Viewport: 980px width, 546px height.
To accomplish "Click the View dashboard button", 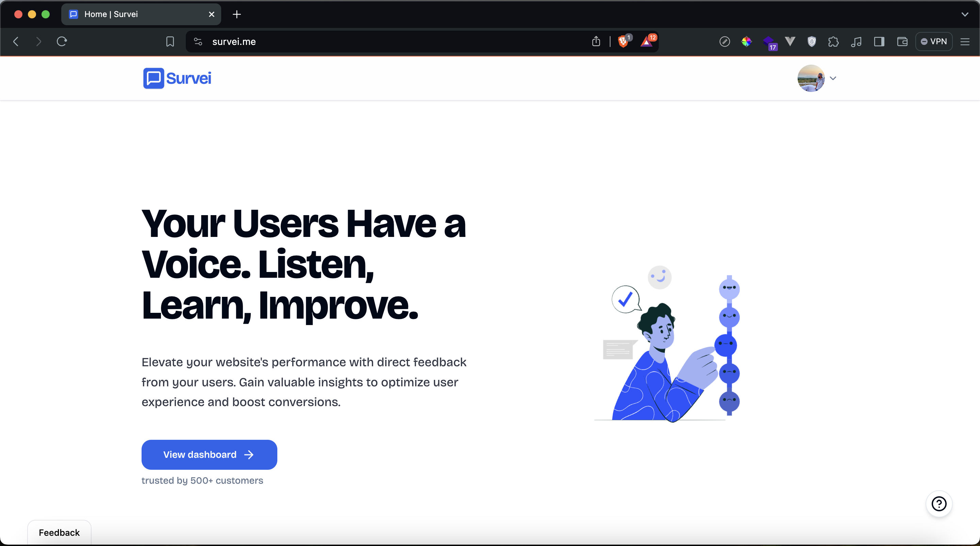I will (209, 454).
